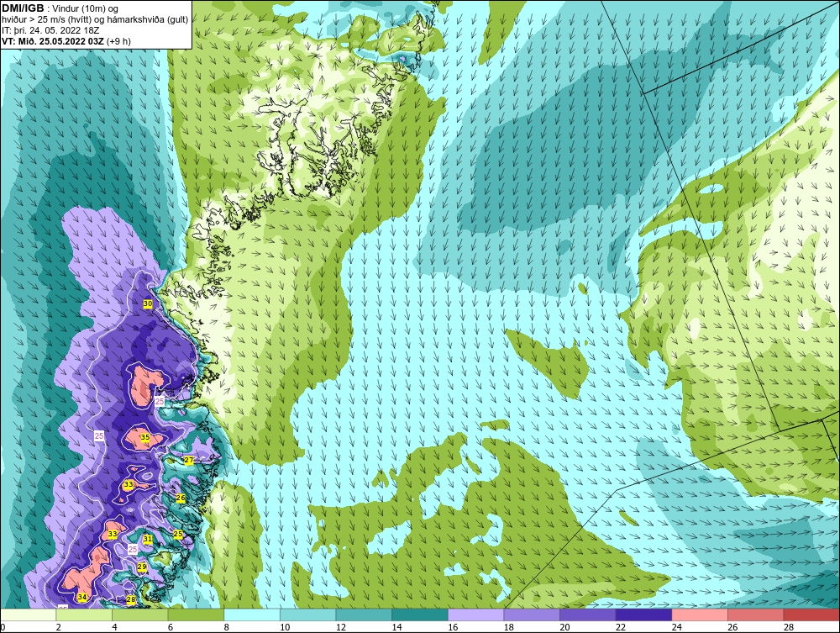The height and width of the screenshot is (633, 840).
Task: Click the legend tick number 16
Action: [x=453, y=627]
